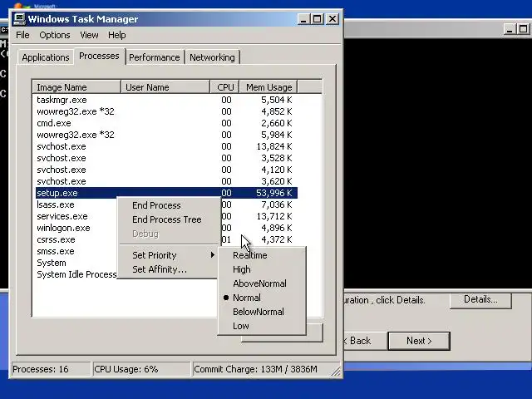Click the Processes: 16 status bar entry

point(51,369)
